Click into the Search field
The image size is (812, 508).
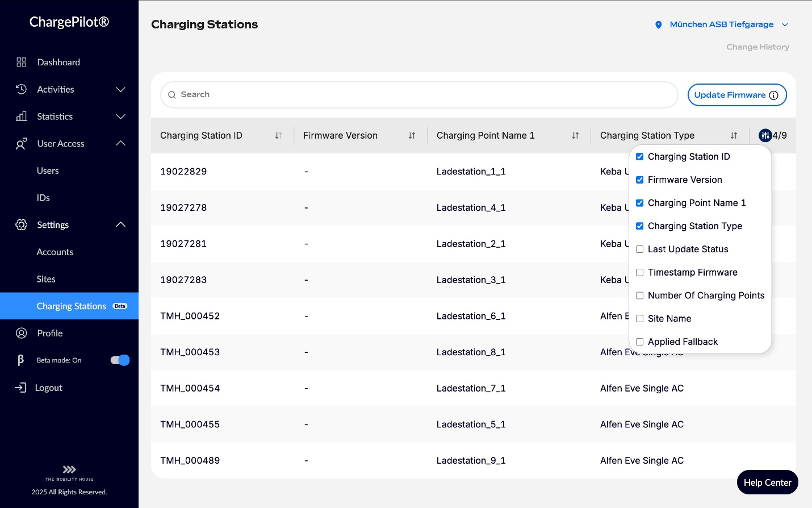coord(419,95)
